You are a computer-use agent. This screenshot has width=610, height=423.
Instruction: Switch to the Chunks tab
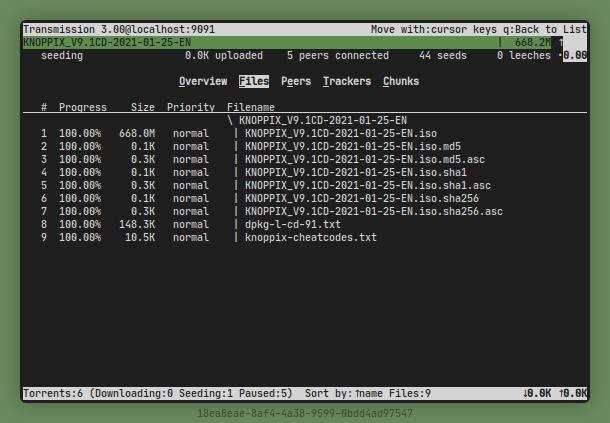[x=400, y=81]
